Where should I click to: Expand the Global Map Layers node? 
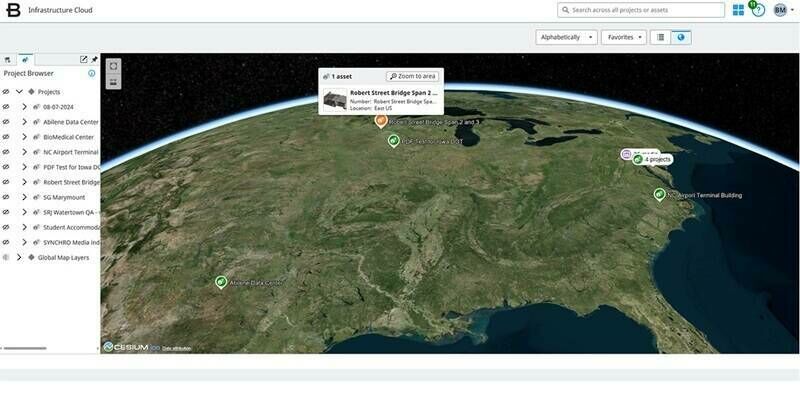[19, 258]
